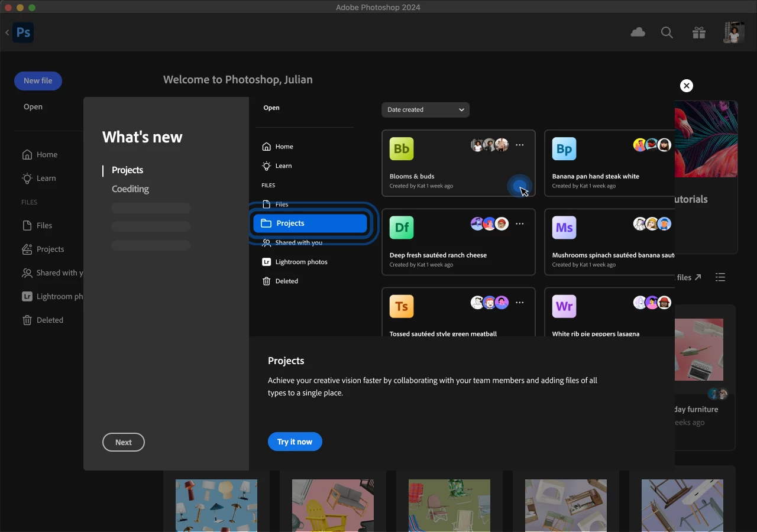Click the Df project icon

pos(402,228)
